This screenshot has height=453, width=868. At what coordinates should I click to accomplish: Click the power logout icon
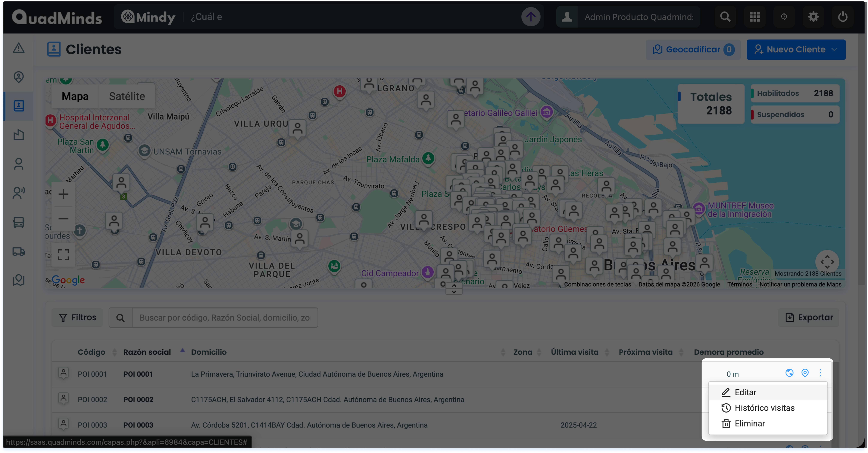coord(842,17)
